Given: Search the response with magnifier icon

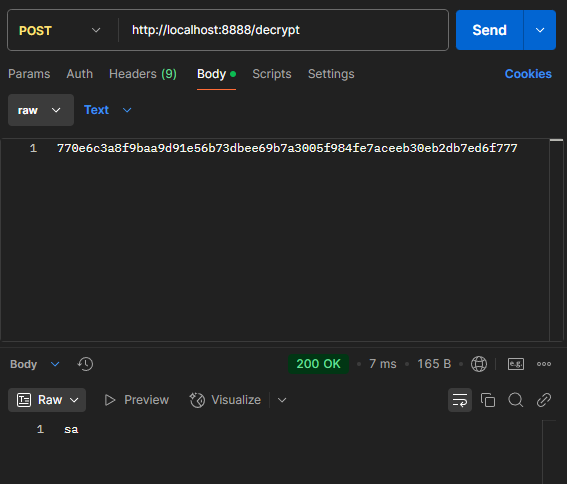Looking at the screenshot, I should [516, 400].
